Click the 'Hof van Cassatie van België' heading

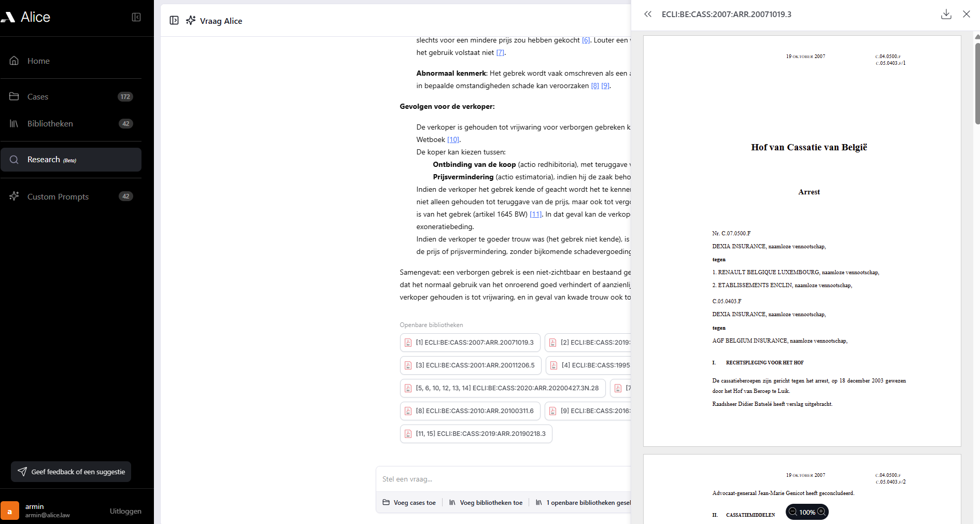pyautogui.click(x=809, y=147)
